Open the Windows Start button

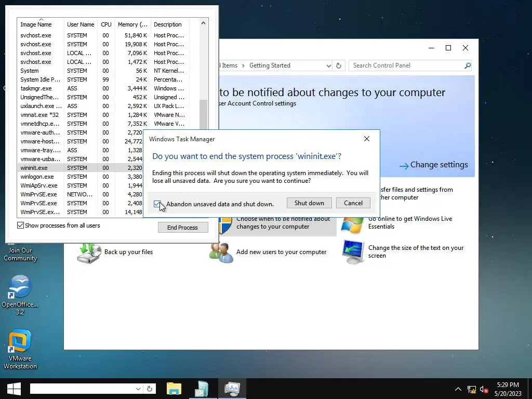(14, 389)
